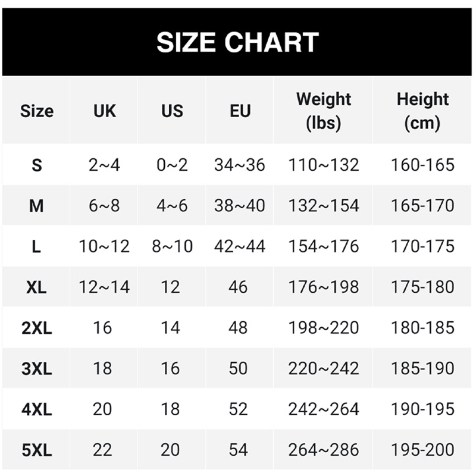This screenshot has height=476, width=476.
Task: Select the M size row label
Action: [36, 206]
